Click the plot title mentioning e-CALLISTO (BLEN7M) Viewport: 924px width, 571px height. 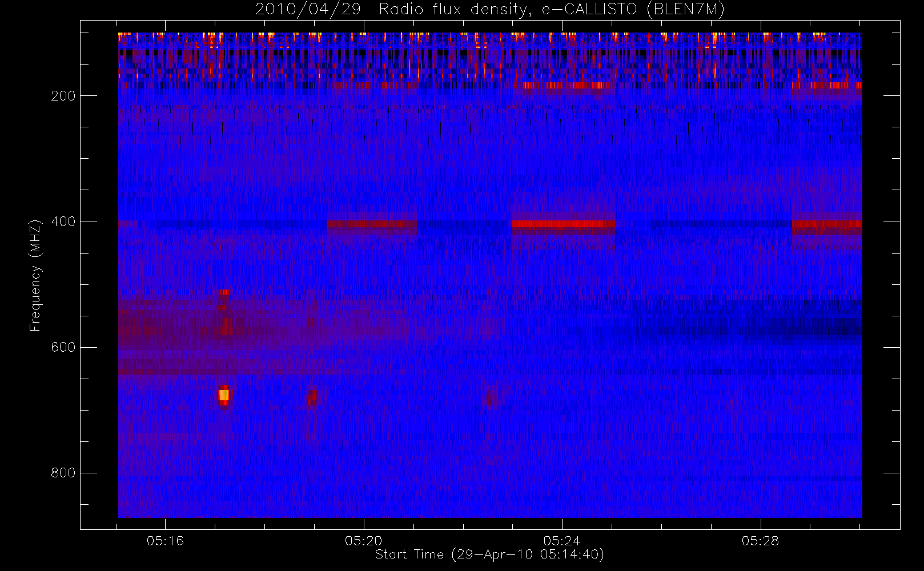pyautogui.click(x=489, y=10)
